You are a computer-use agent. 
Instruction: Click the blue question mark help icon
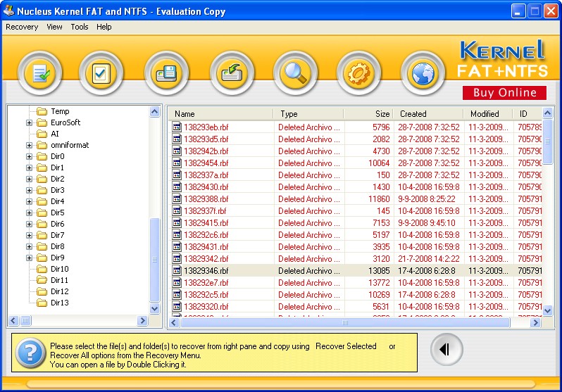pos(30,353)
